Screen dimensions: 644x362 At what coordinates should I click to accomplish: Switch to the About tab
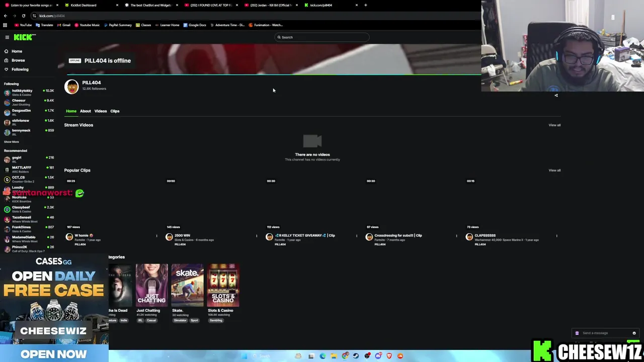pyautogui.click(x=86, y=111)
